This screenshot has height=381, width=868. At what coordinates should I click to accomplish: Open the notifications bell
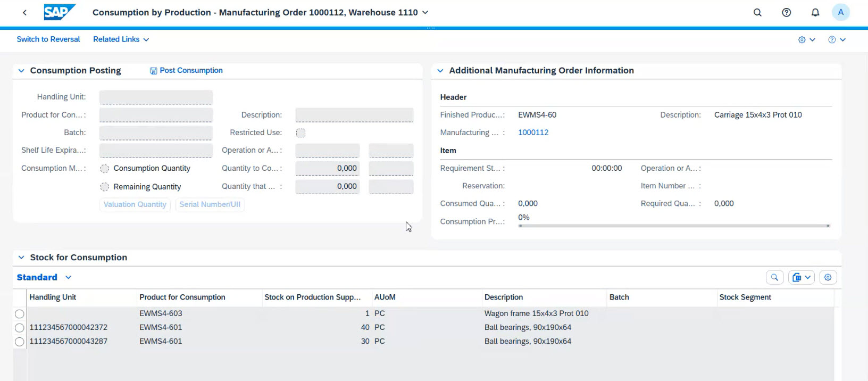coord(815,12)
